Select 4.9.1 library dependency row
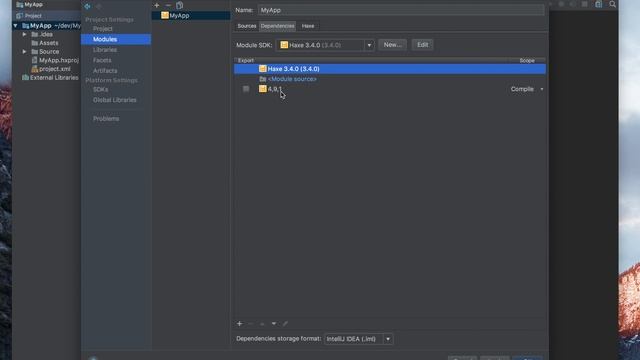This screenshot has height=360, width=640. [390, 89]
